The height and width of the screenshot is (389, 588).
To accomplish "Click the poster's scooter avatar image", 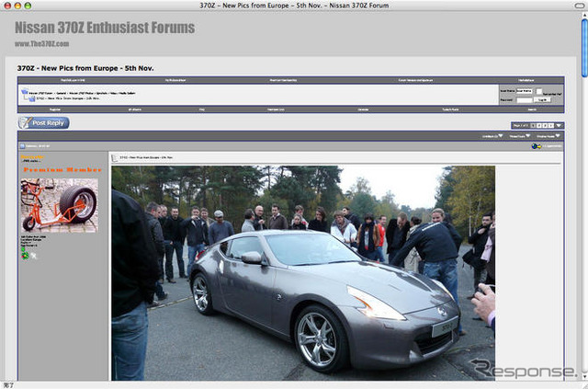I will (x=59, y=205).
